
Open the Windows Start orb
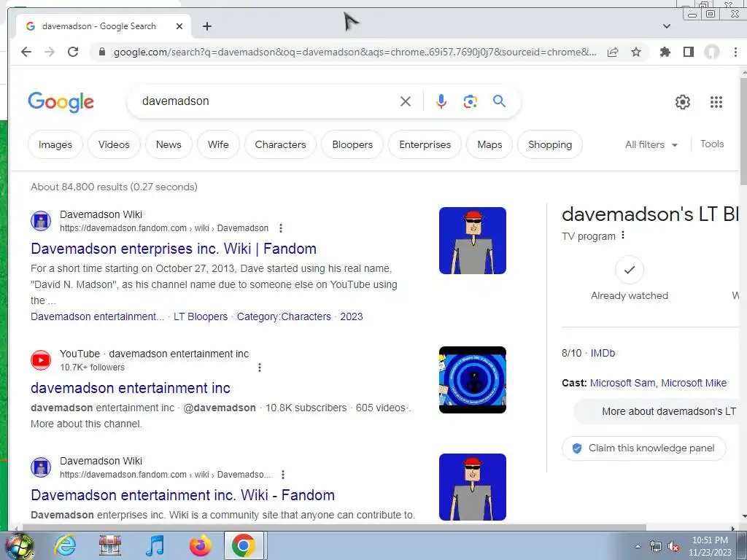[x=19, y=545]
